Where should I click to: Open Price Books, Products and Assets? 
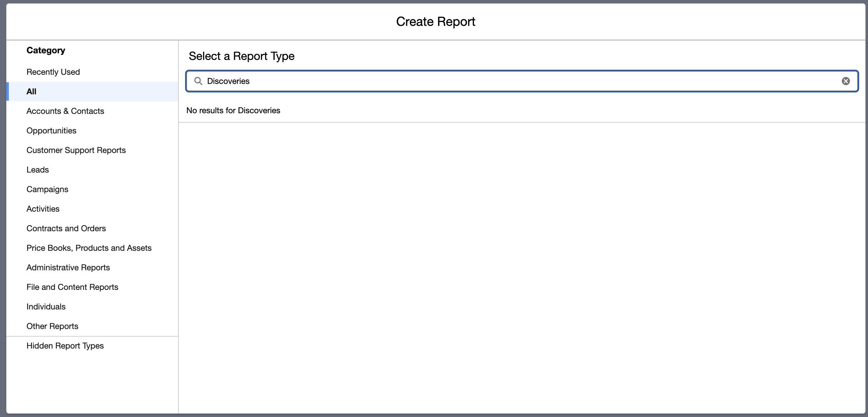(x=89, y=248)
